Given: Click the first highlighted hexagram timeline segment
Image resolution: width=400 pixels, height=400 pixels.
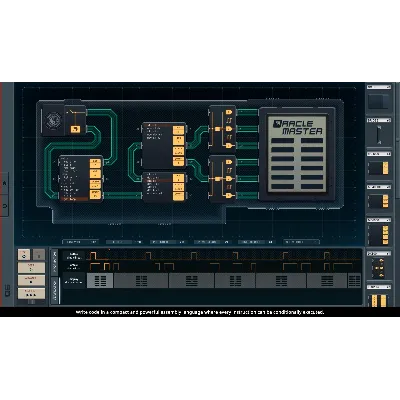Looking at the screenshot, I should pyautogui.click(x=100, y=281).
